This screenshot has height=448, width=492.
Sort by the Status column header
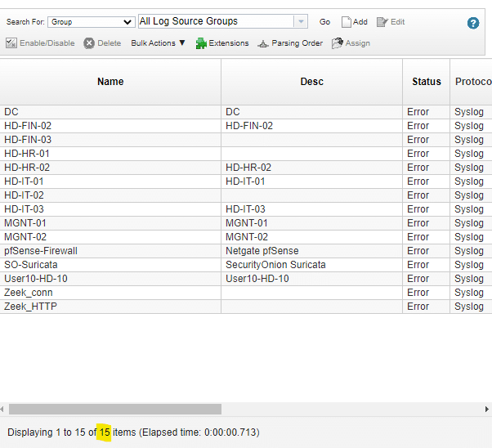[426, 82]
